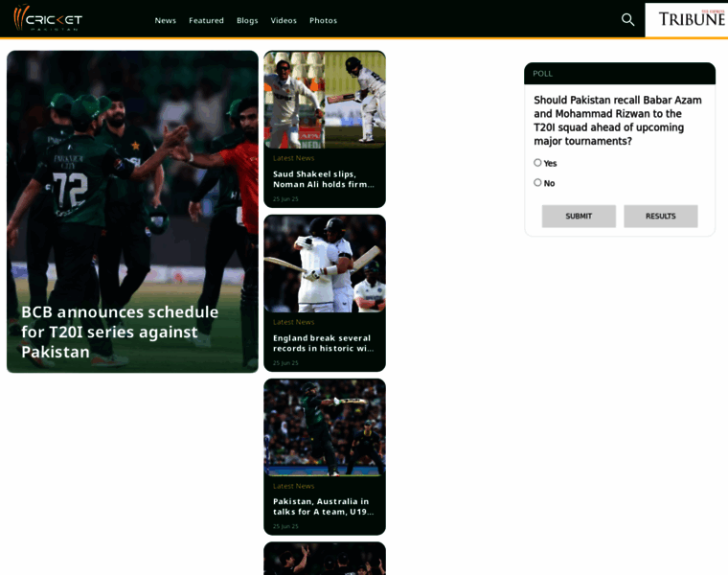Select the Yes poll option
The height and width of the screenshot is (575, 728).
[537, 163]
